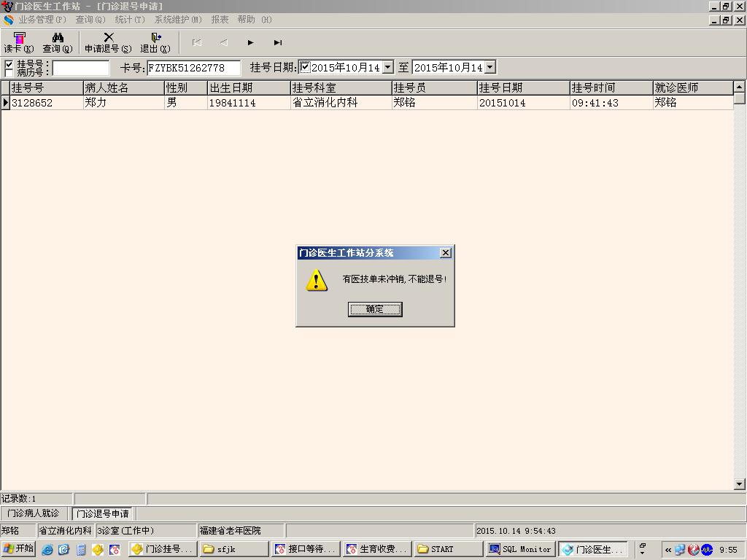Click the taskbar clock 9:55

pyautogui.click(x=729, y=550)
